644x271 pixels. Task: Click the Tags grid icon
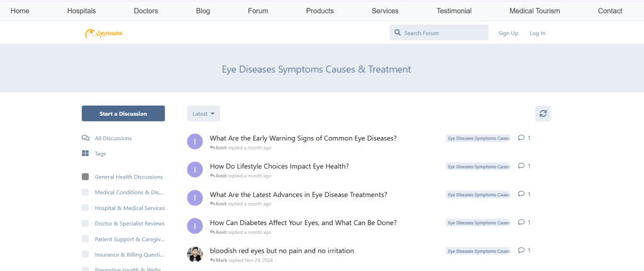(86, 153)
